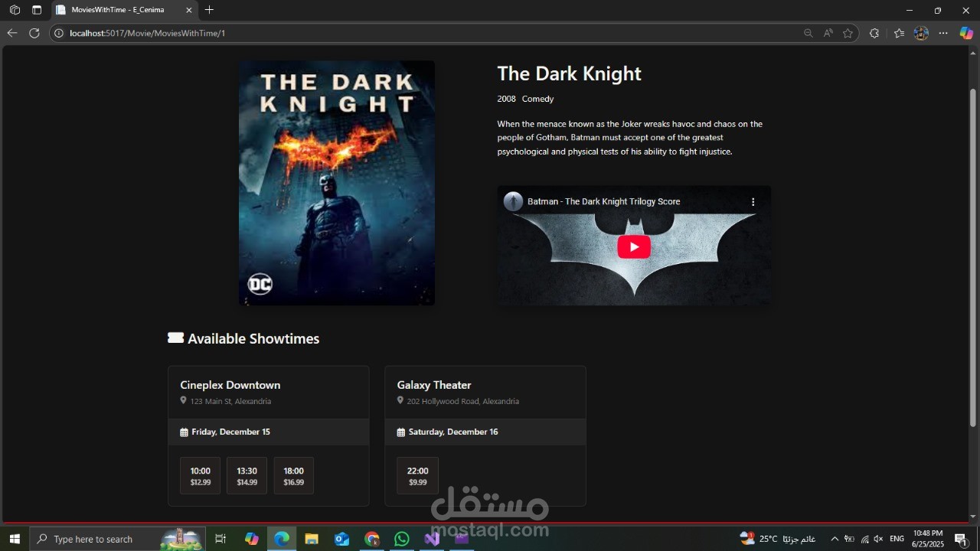The image size is (980, 551).
Task: Click the 123 Main St, Alexandria address
Action: coord(230,401)
